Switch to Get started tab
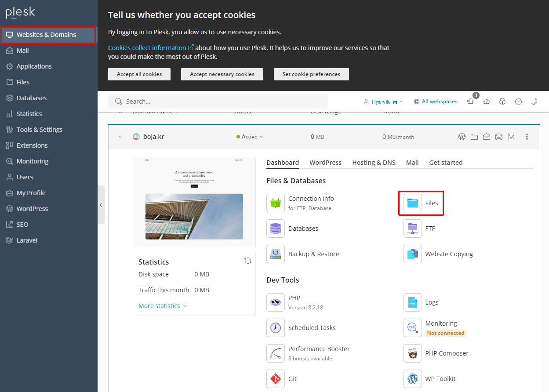This screenshot has height=392, width=549. [x=446, y=163]
